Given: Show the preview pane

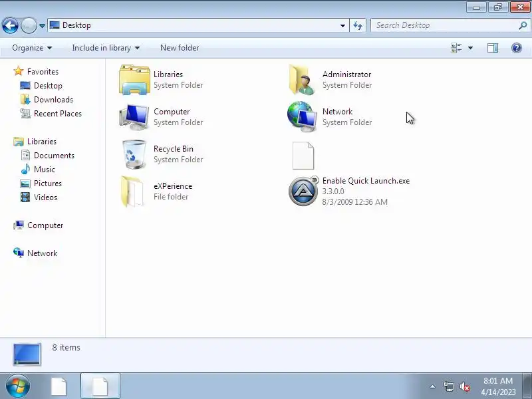Looking at the screenshot, I should 493,48.
